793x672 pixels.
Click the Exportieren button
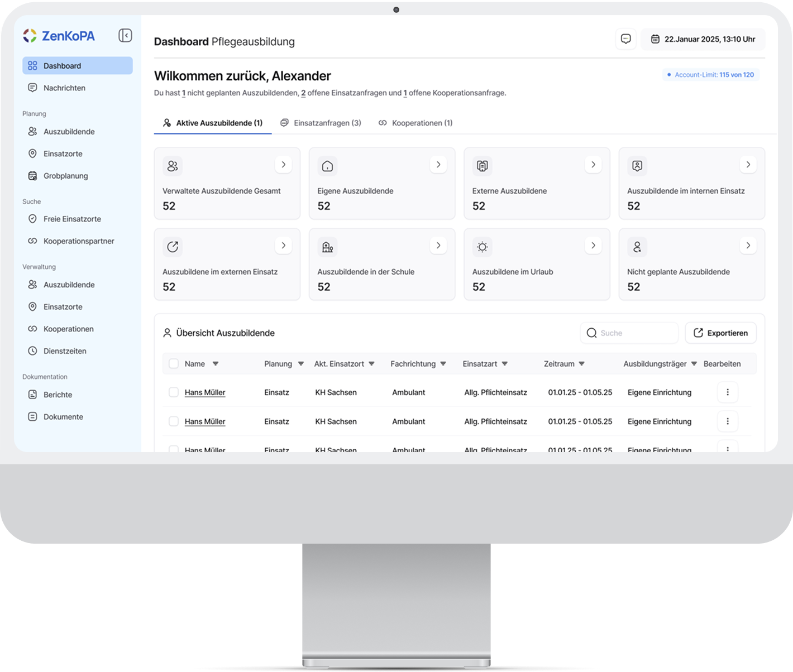click(720, 333)
